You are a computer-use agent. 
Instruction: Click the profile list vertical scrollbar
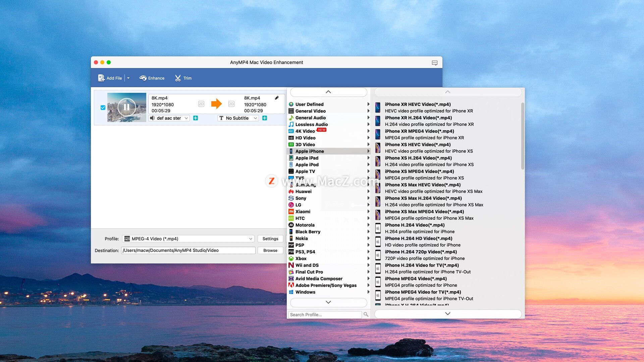tap(523, 136)
